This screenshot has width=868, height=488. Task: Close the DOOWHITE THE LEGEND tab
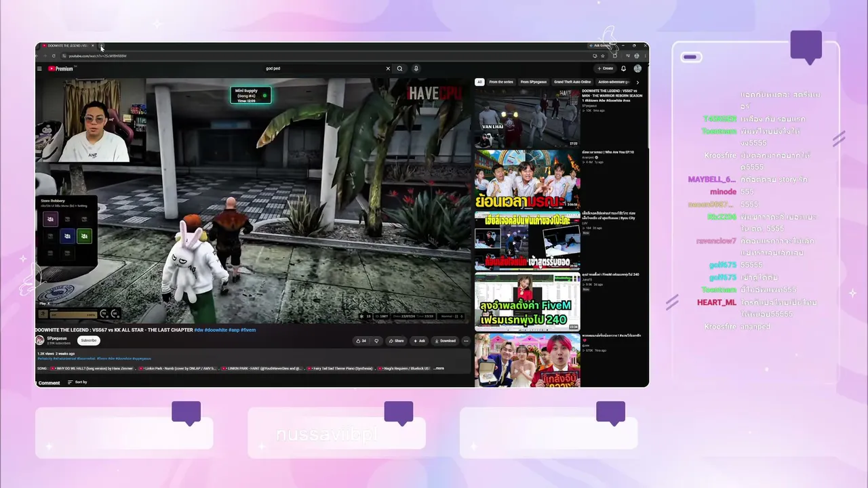click(93, 46)
